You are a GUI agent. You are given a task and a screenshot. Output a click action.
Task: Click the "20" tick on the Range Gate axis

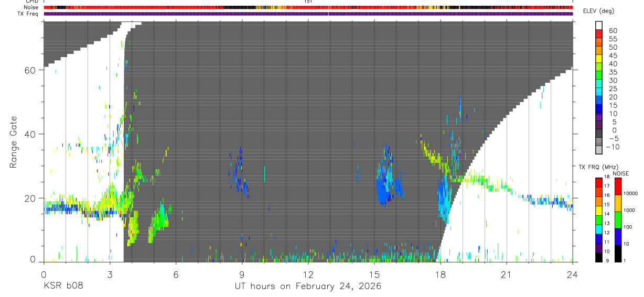(x=30, y=199)
